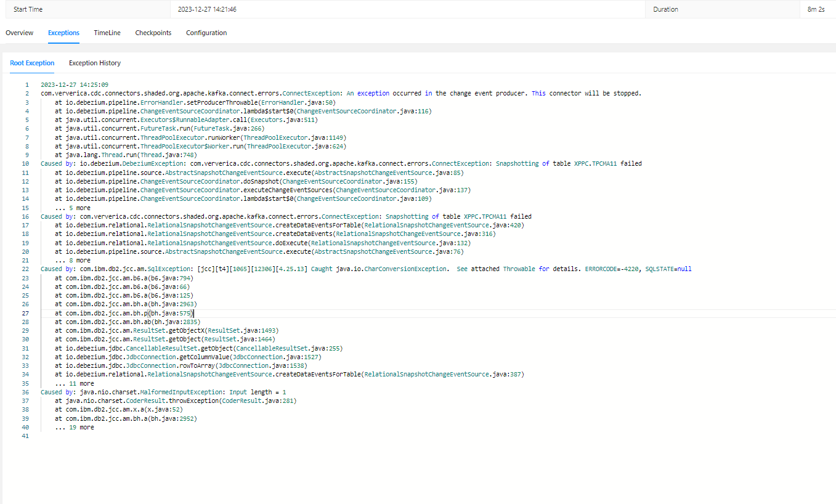Select the ChangeEventSourceCoordinator.java:116 stack line
The image size is (836, 504).
[x=243, y=111]
